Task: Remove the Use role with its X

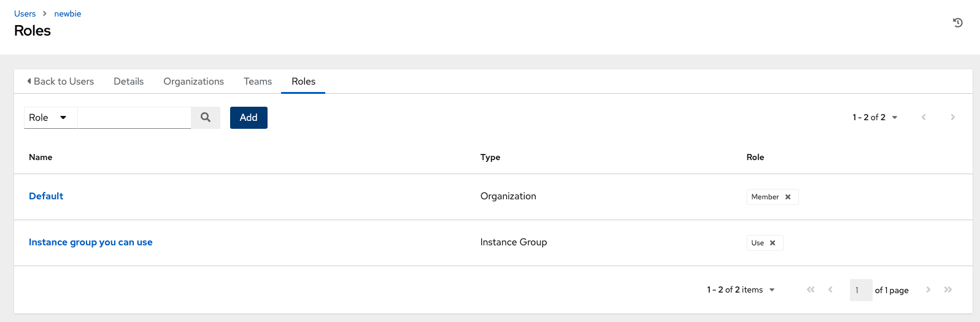Action: tap(773, 243)
